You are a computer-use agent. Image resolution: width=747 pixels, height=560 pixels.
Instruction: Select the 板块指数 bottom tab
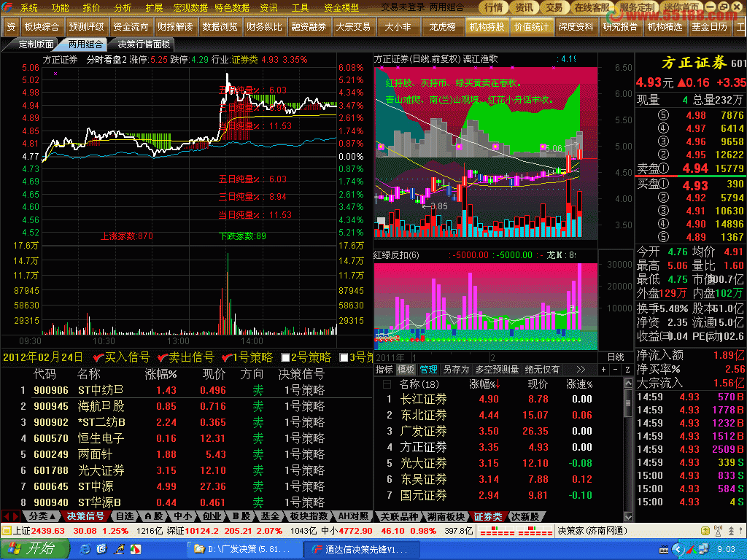click(x=309, y=516)
